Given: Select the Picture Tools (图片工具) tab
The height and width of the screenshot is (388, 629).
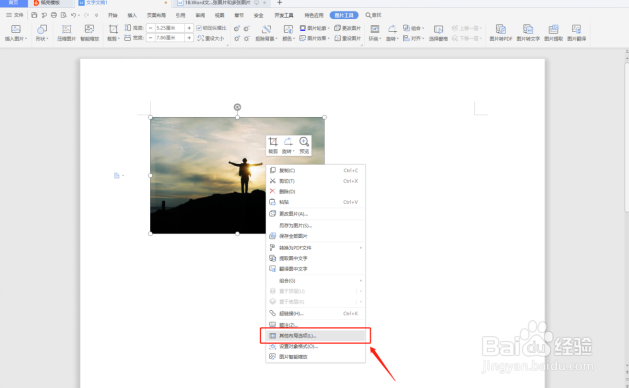Looking at the screenshot, I should coord(344,15).
